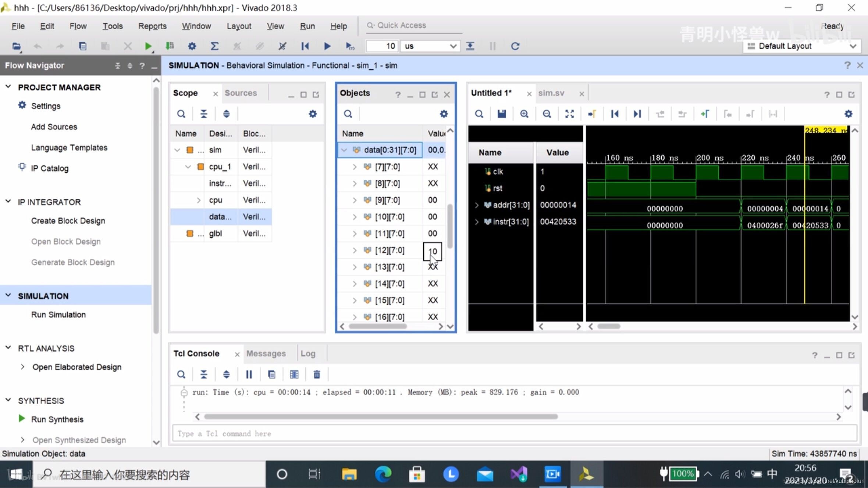Click the Step simulation icon

[x=470, y=46]
